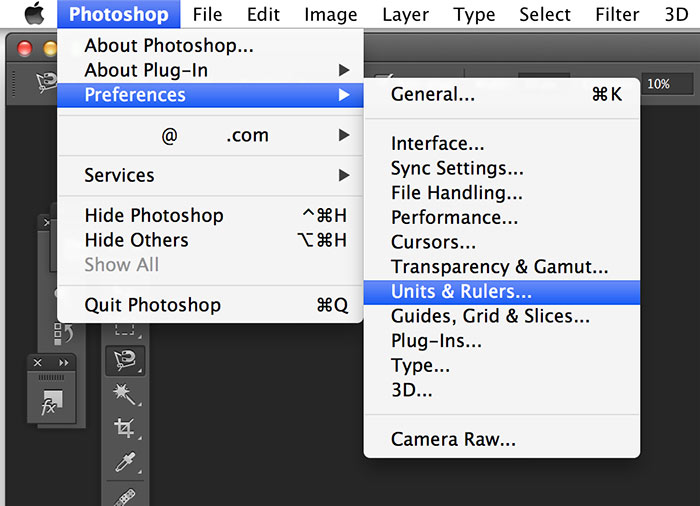Open Guides, Grid & Slices... preferences

coord(502,316)
